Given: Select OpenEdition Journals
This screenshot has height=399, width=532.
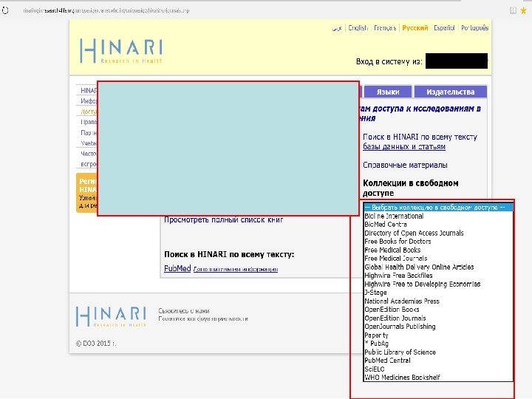Looking at the screenshot, I should (438, 318).
